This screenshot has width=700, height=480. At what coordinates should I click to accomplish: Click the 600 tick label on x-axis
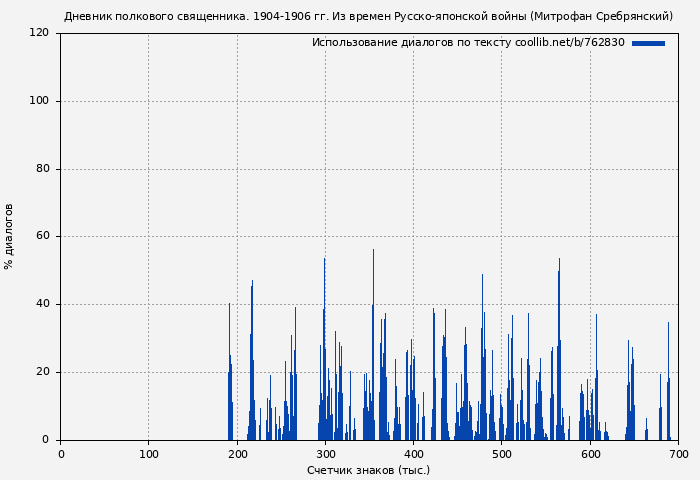(x=591, y=454)
